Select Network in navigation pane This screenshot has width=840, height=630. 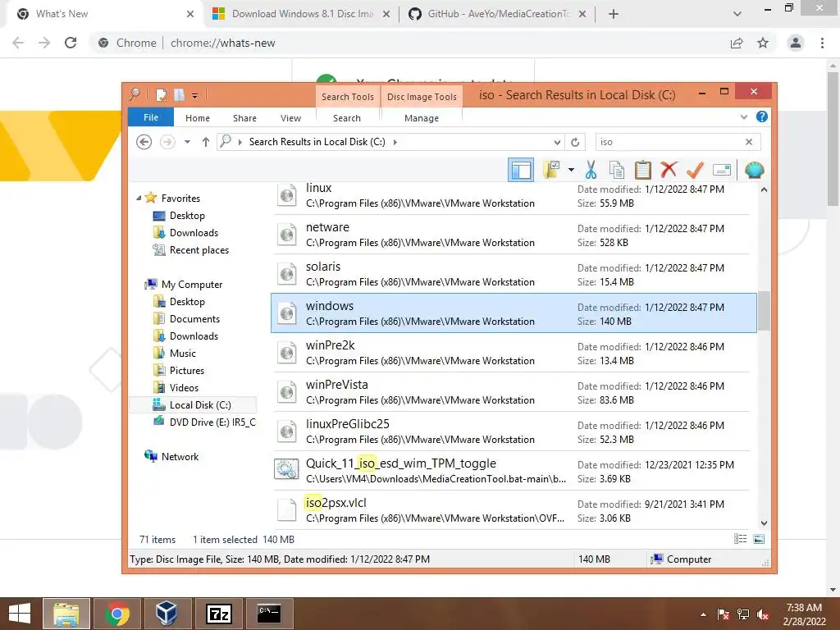(180, 456)
